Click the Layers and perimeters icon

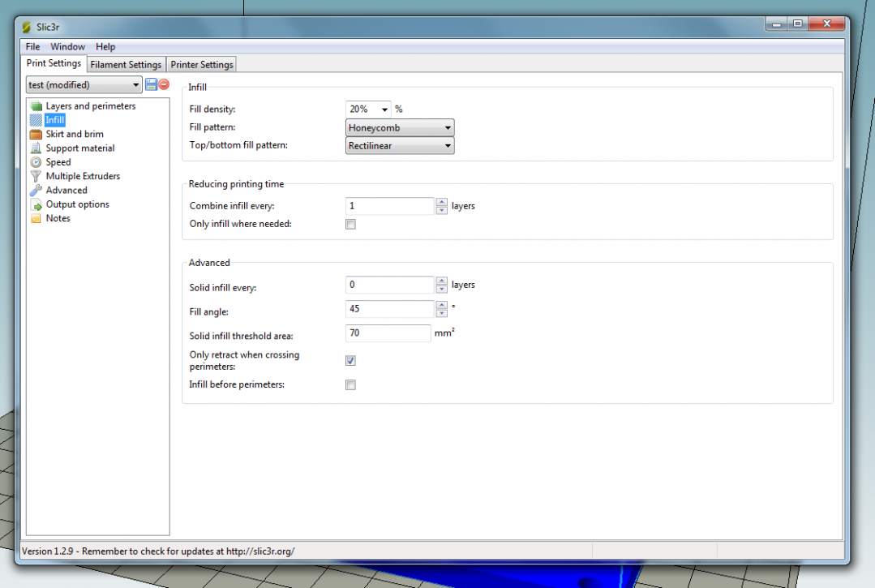[x=36, y=106]
